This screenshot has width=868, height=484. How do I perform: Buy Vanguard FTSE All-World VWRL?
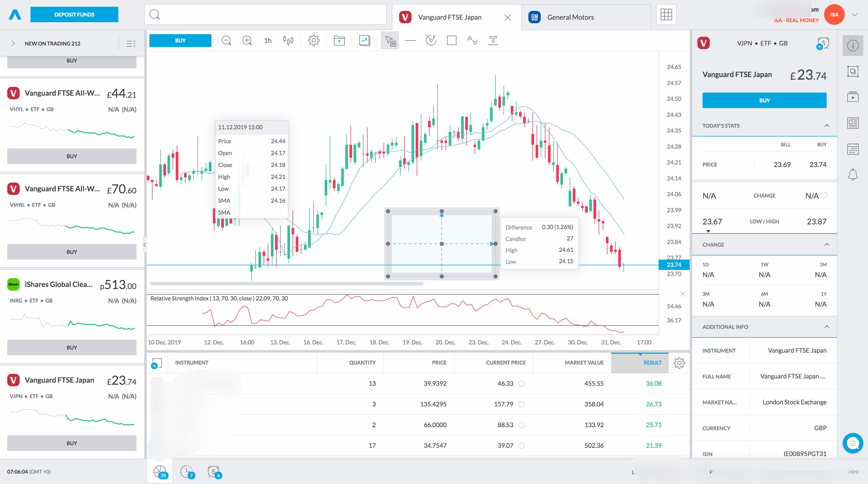(72, 252)
